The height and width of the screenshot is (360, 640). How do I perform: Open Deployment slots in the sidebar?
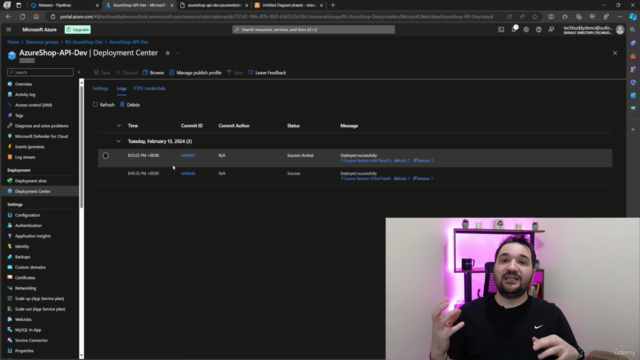tap(31, 181)
